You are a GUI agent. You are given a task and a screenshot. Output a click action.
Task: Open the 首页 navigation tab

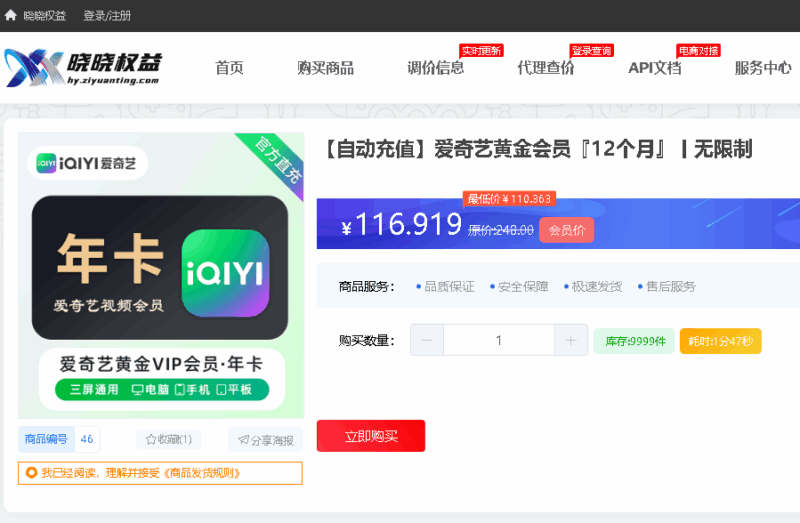coord(229,68)
